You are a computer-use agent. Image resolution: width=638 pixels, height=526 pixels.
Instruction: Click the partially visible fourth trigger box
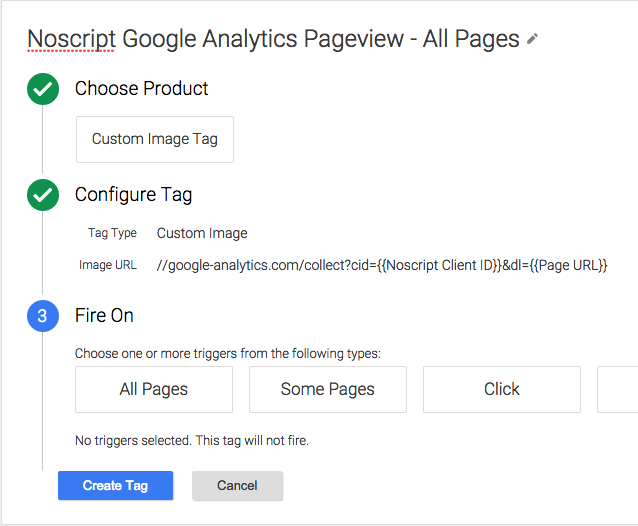618,389
